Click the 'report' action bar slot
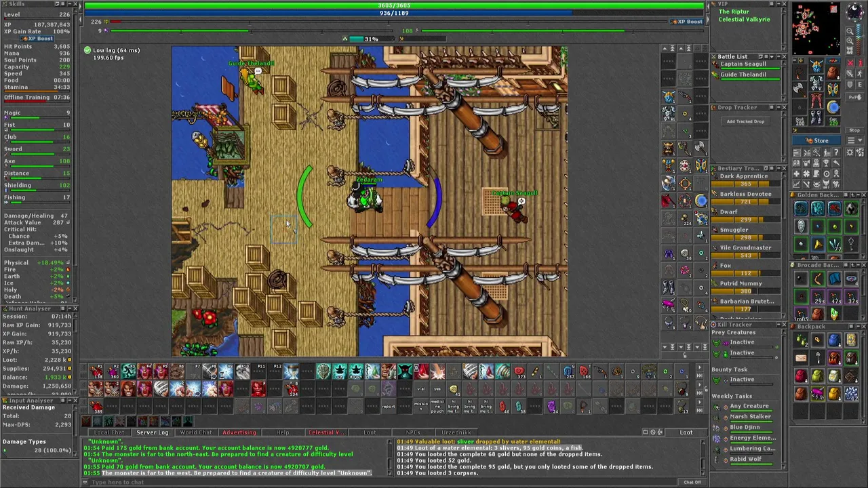This screenshot has width=868, height=488. pos(389,406)
